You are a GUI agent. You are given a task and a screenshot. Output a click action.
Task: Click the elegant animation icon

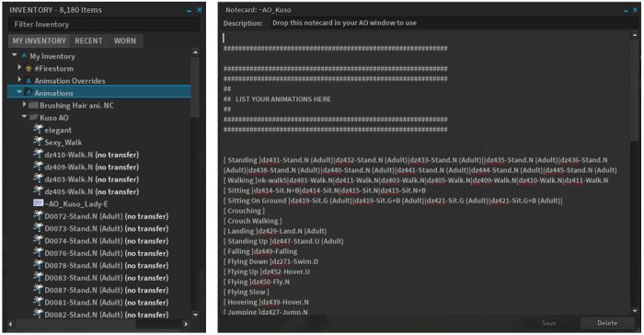pos(38,130)
